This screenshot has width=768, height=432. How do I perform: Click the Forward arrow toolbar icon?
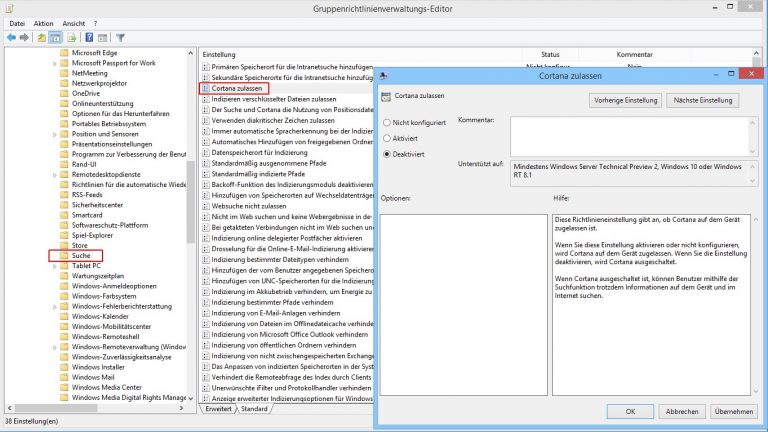tap(24, 38)
